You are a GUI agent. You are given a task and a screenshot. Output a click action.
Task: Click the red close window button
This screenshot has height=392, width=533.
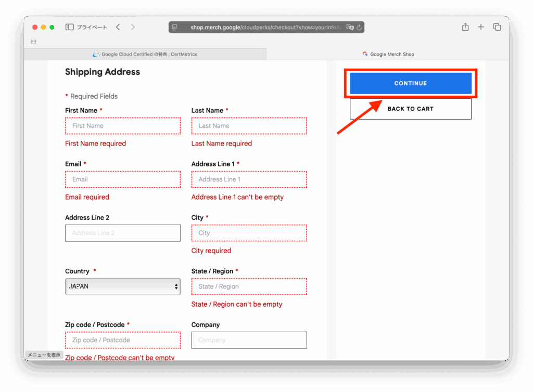35,27
